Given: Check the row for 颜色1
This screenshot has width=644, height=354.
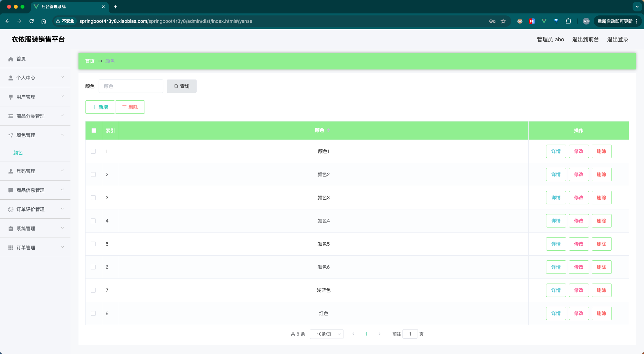Looking at the screenshot, I should [93, 151].
